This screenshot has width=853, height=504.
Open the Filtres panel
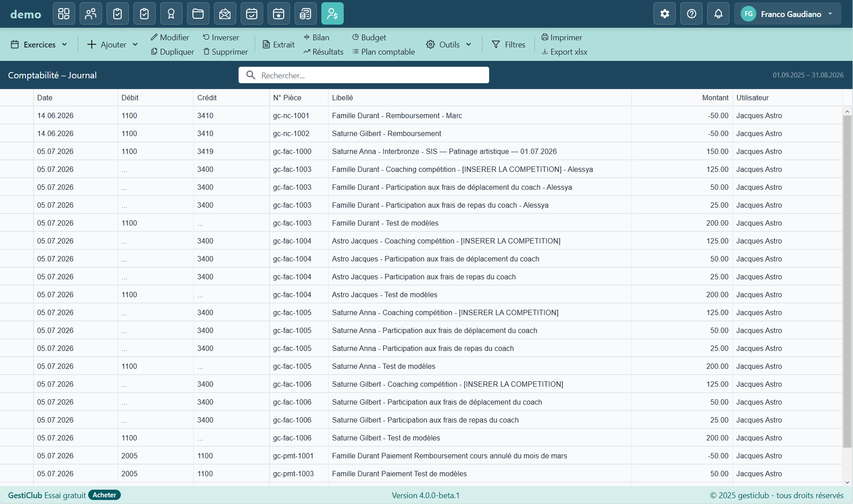[x=508, y=44]
